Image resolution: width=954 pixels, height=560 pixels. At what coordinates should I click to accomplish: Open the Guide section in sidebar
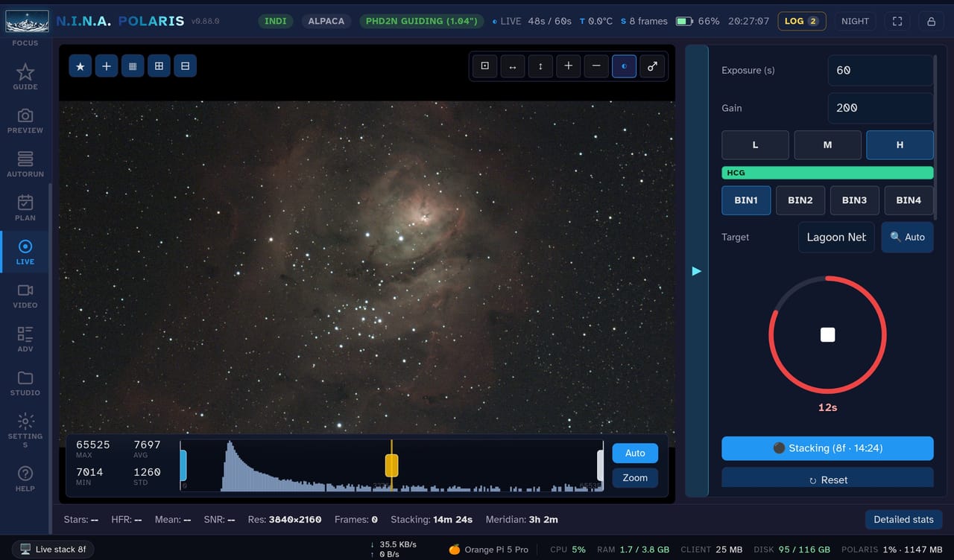click(25, 77)
